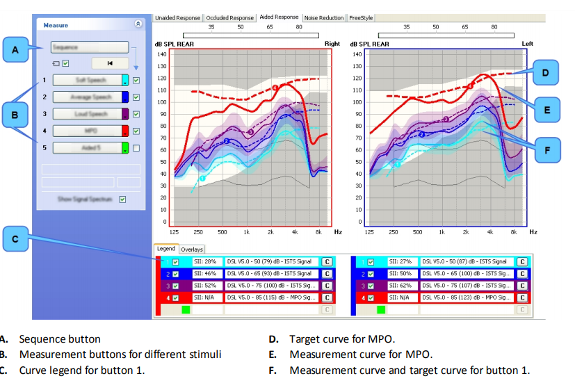This screenshot has width=575, height=392.
Task: Clear the Left ear legend curve 3 with C
Action: [522, 286]
